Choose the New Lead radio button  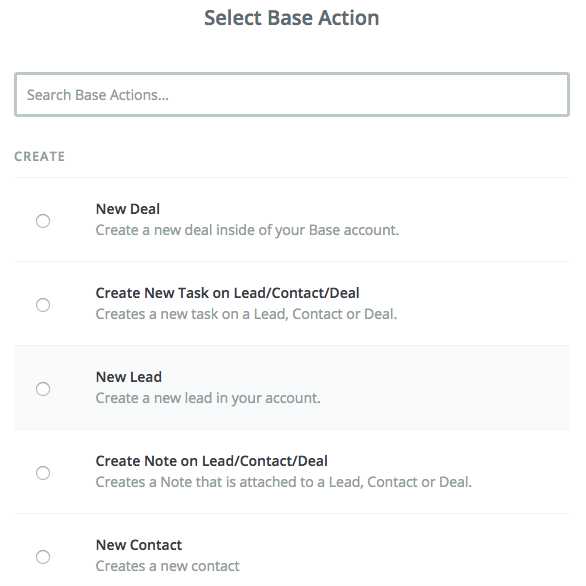point(43,389)
